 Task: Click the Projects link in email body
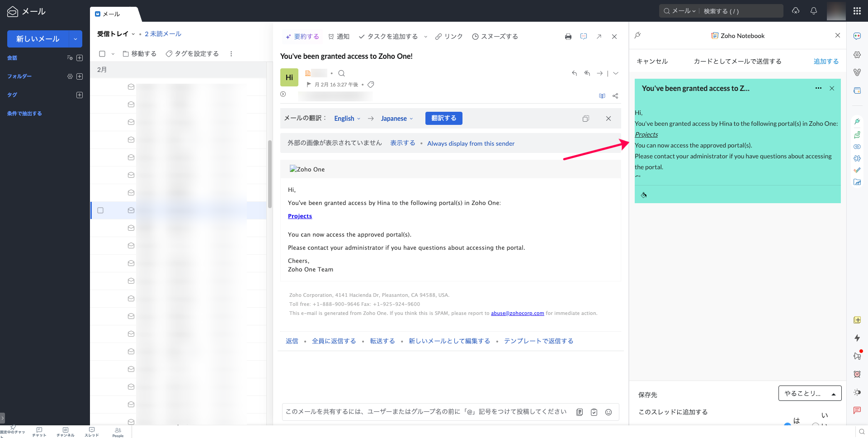pos(300,216)
